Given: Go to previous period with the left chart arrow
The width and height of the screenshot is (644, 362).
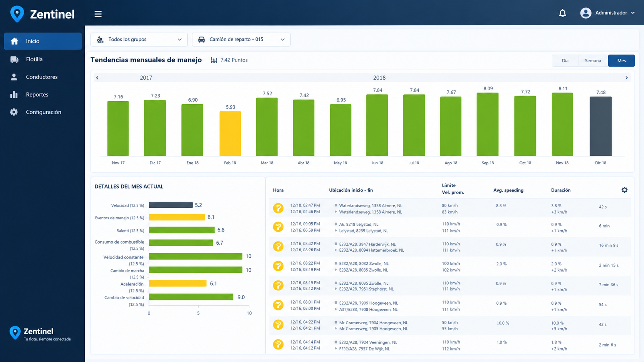Looking at the screenshot, I should pos(97,78).
